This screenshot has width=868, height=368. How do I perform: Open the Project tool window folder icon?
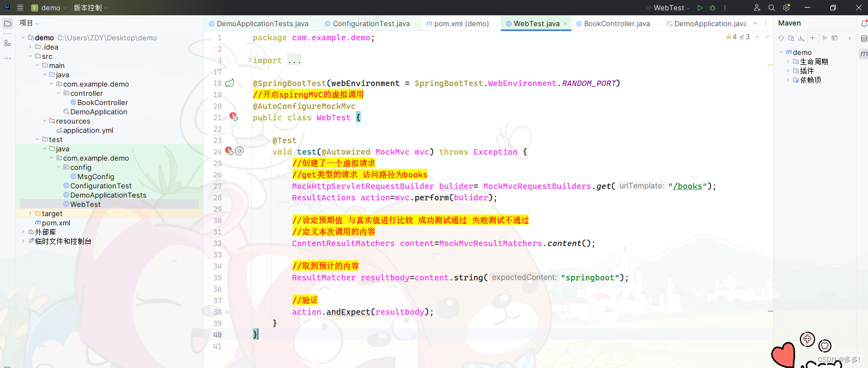pyautogui.click(x=8, y=23)
